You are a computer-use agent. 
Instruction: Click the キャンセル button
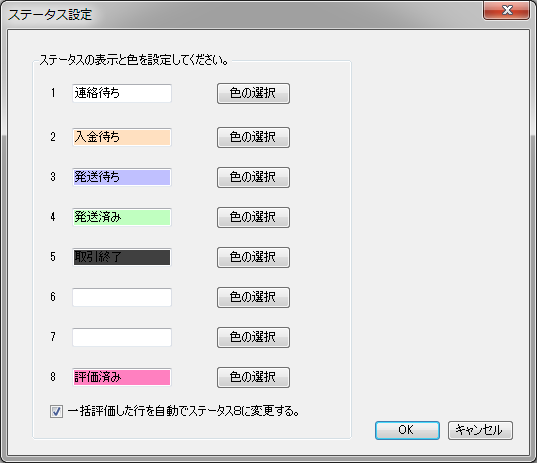[x=480, y=430]
